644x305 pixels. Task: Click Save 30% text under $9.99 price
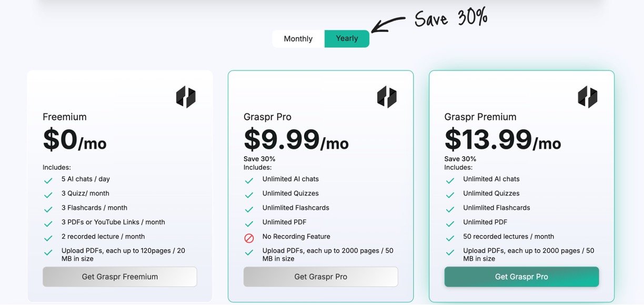click(259, 159)
